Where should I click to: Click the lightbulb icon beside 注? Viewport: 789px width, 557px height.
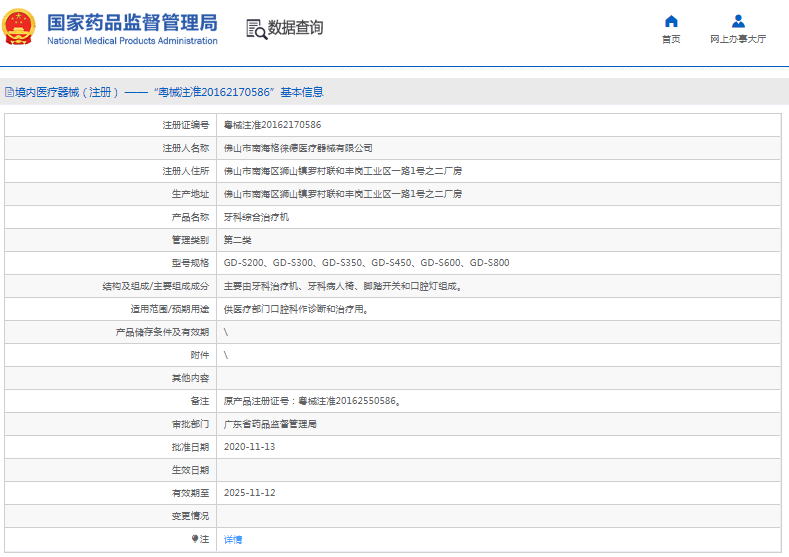195,539
